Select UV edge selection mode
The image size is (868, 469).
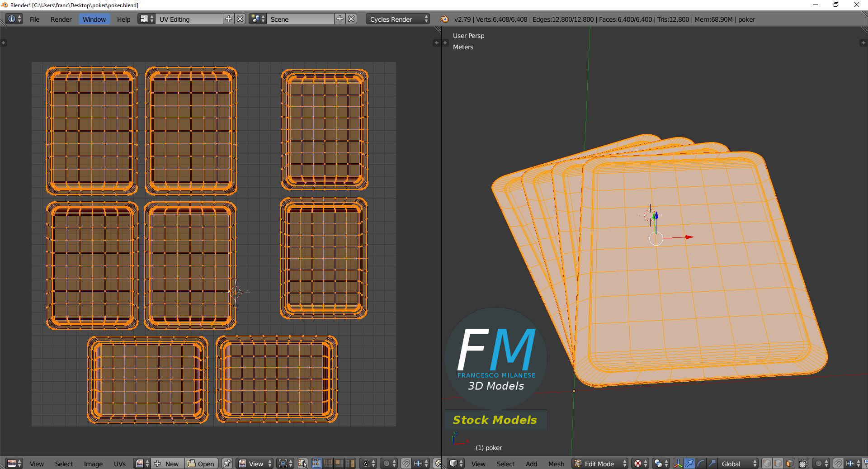[x=328, y=464]
